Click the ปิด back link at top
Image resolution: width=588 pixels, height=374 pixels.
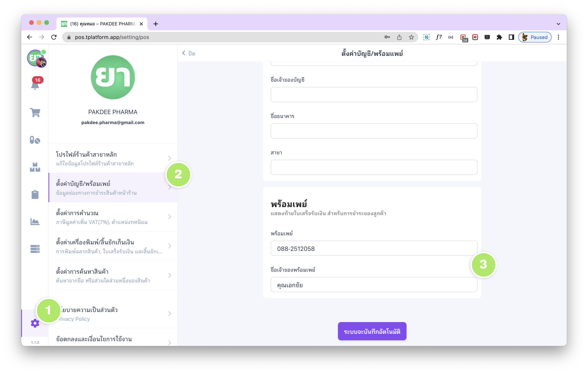tap(188, 53)
